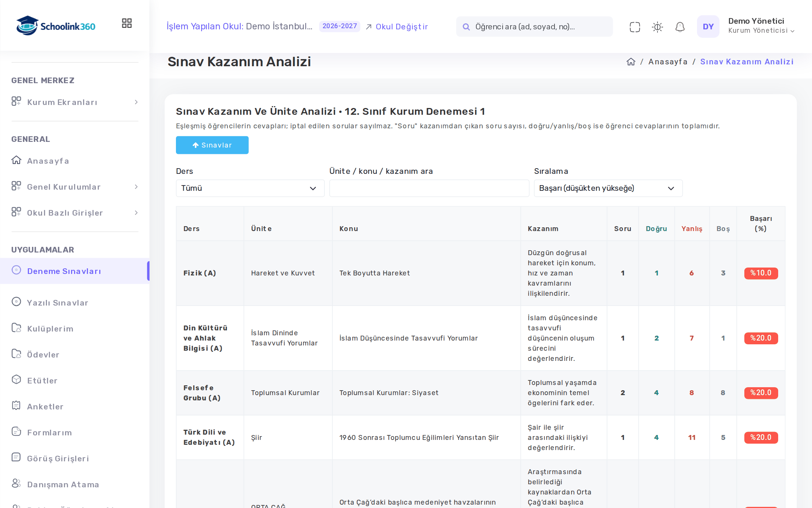Screen dimensions: 812x508
Task: Toggle the sidebar grid menu icon
Action: [127, 23]
